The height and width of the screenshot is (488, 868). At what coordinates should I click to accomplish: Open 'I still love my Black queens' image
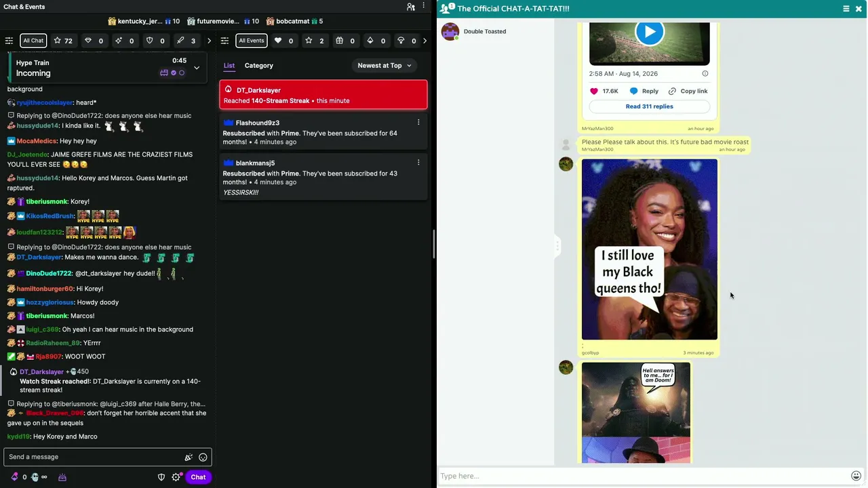pos(650,249)
